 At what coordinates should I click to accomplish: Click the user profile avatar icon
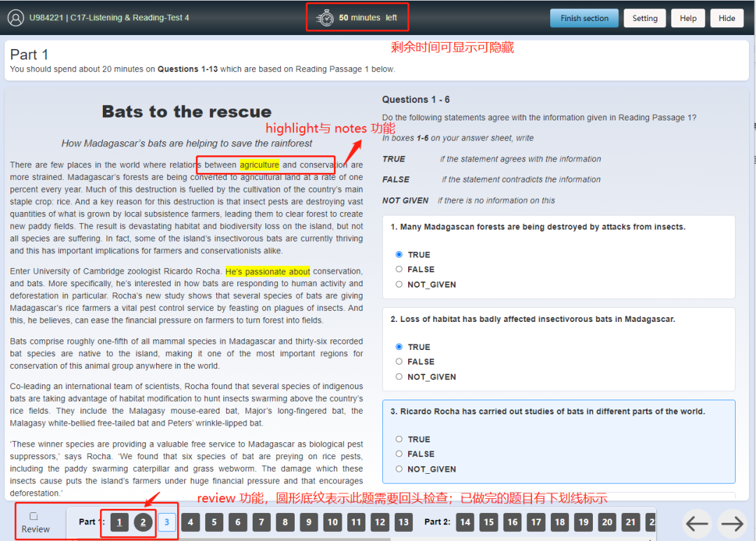(x=15, y=18)
